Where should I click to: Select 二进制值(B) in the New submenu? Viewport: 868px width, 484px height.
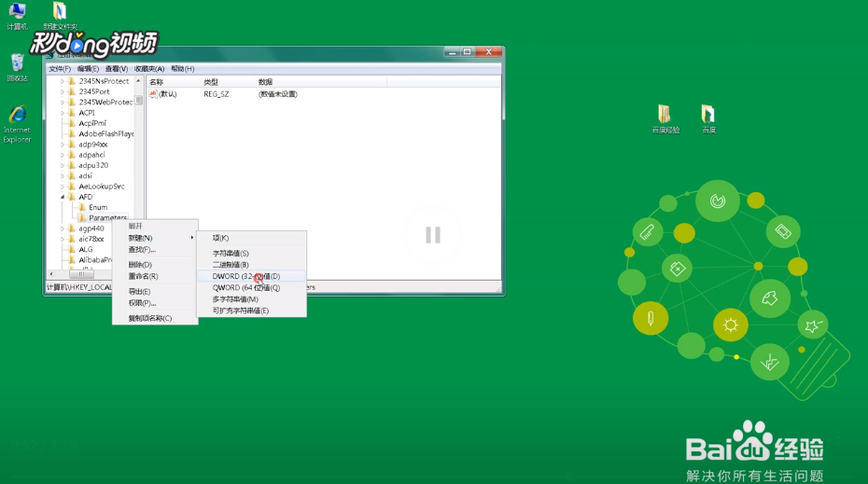point(251,265)
